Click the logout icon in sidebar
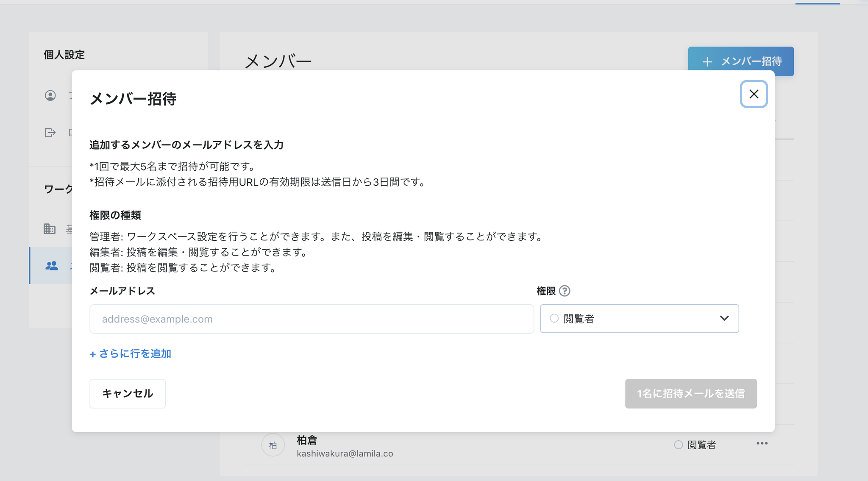This screenshot has height=481, width=868. [x=50, y=133]
